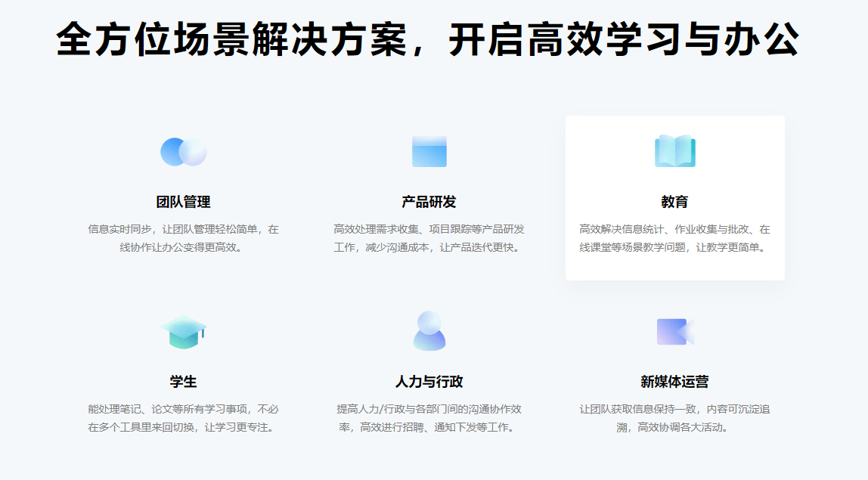This screenshot has height=480, width=868.
Task: Click the overlapping circles icon for 团队管理
Action: coord(183,152)
